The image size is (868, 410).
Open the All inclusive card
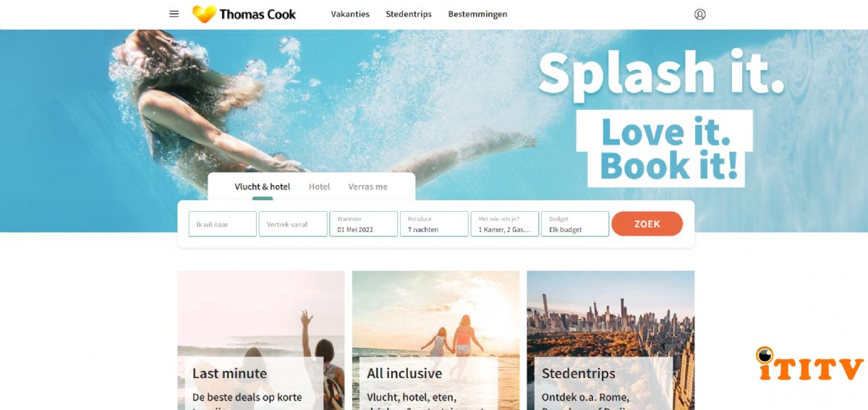(x=435, y=340)
